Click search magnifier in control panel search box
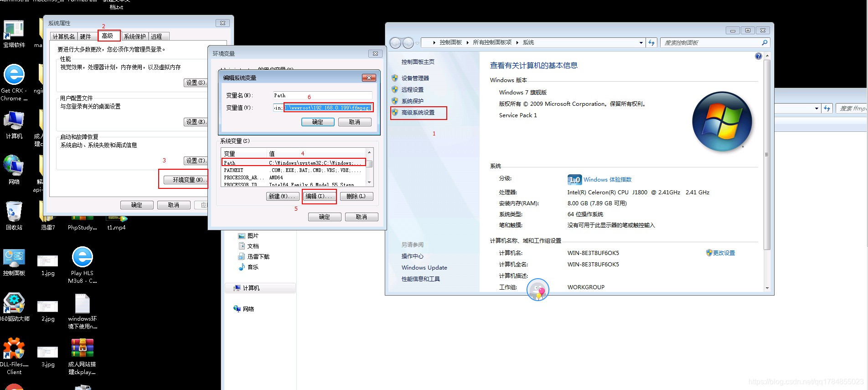 click(x=765, y=42)
